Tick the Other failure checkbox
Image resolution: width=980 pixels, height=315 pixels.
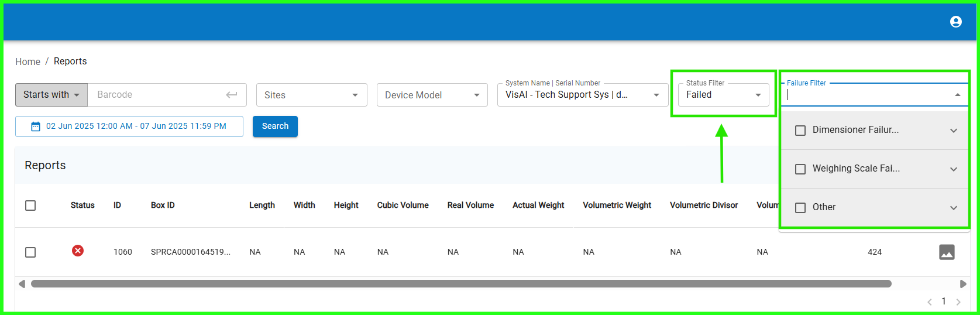pos(800,208)
